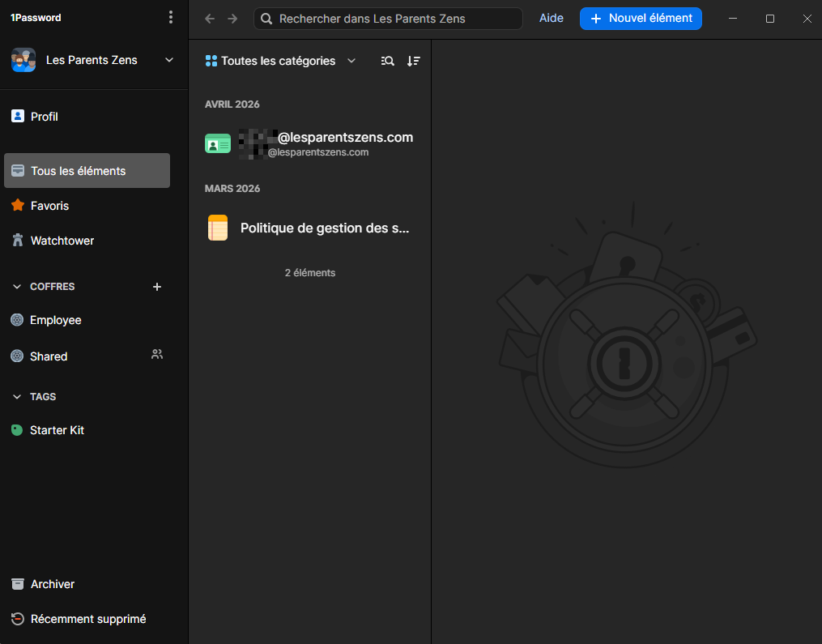Click the Nouvel élément button

coord(641,18)
